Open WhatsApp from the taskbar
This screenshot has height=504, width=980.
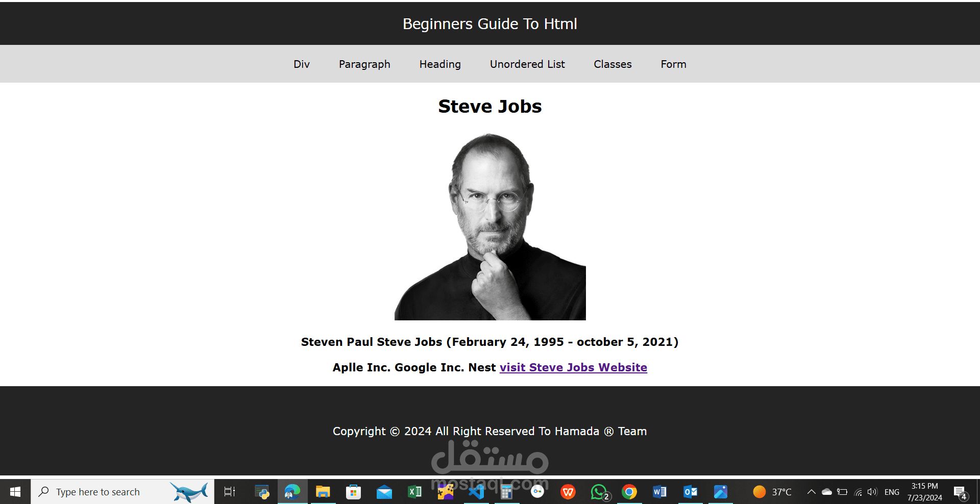(598, 491)
